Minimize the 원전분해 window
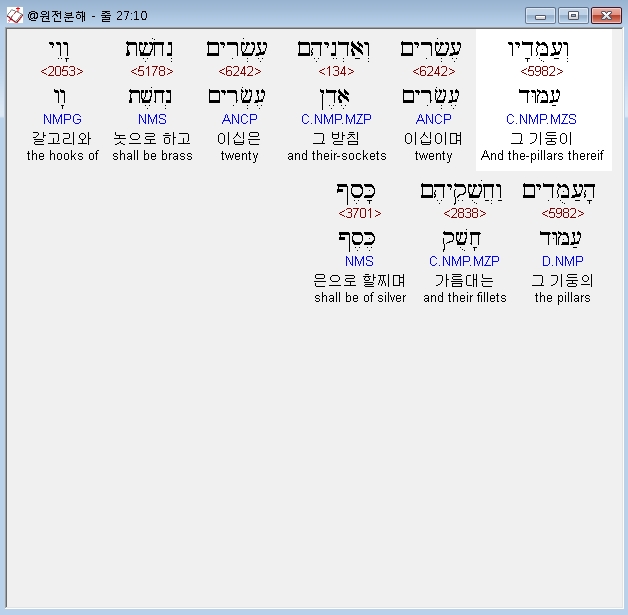The image size is (628, 615). point(540,16)
